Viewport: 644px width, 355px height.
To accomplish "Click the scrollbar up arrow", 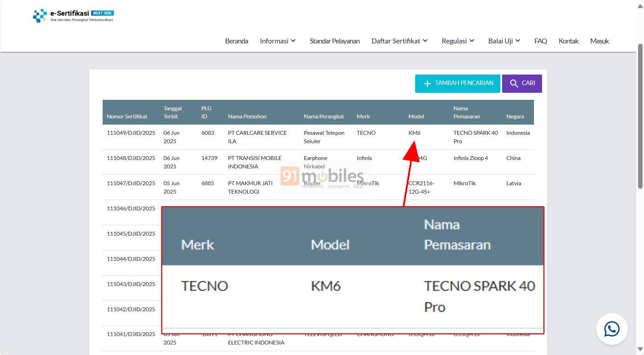I will pos(640,6).
